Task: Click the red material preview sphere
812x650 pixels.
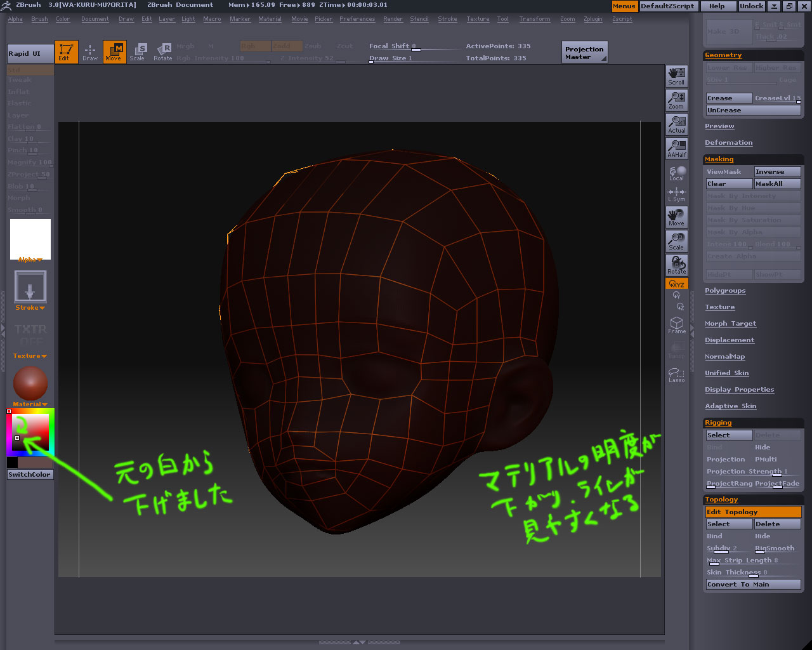Action: coord(30,383)
